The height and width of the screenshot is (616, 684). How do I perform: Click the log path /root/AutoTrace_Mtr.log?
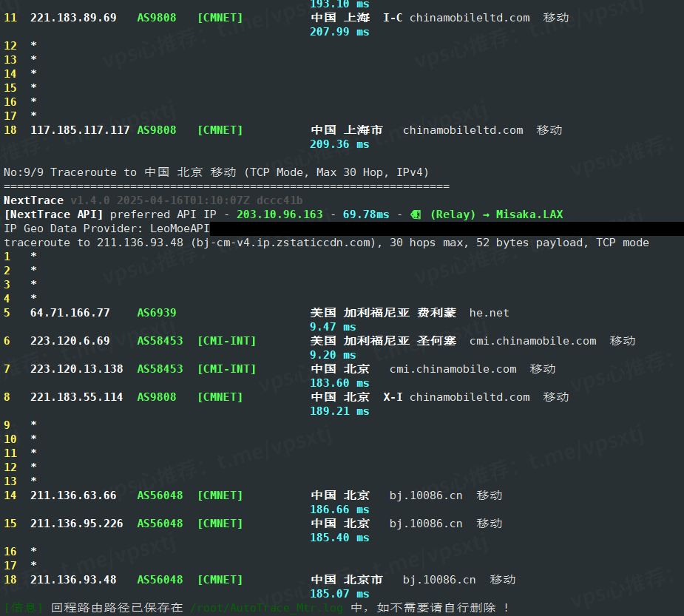[266, 608]
